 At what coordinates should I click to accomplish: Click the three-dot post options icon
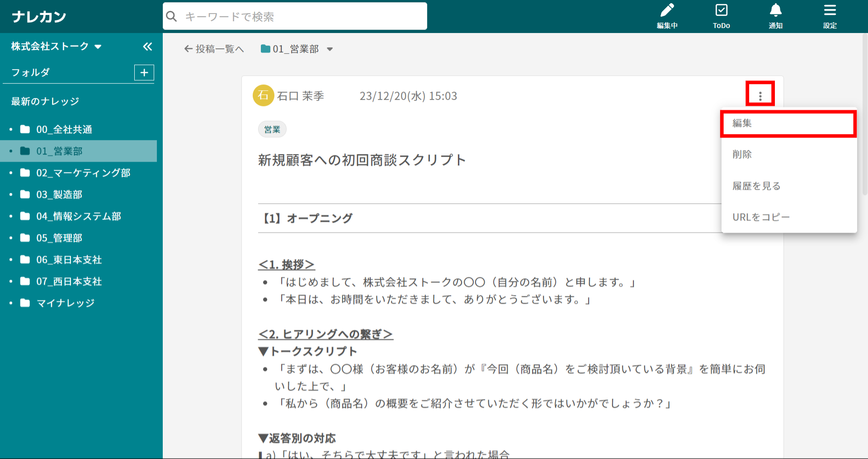point(760,96)
